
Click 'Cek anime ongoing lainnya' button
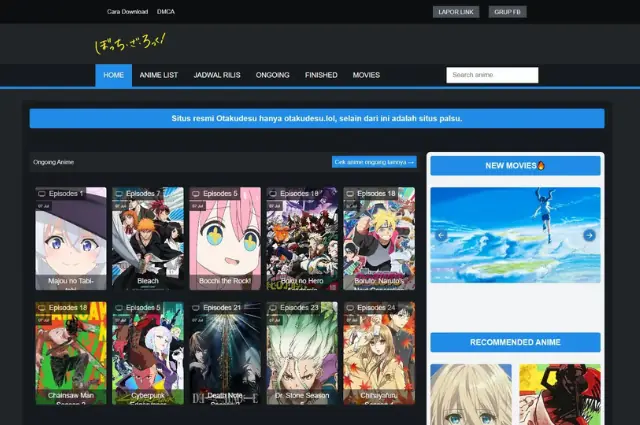pyautogui.click(x=374, y=162)
